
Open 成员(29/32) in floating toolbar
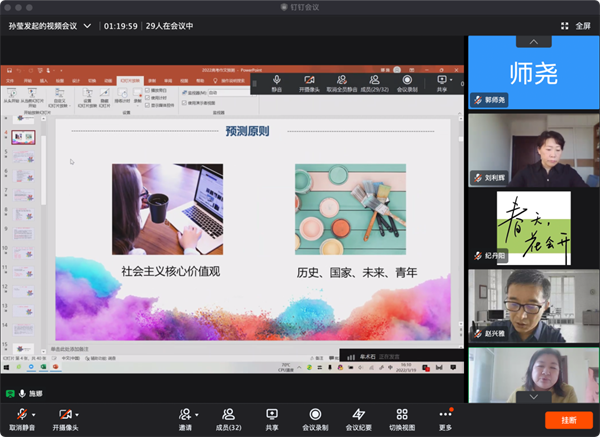point(375,83)
